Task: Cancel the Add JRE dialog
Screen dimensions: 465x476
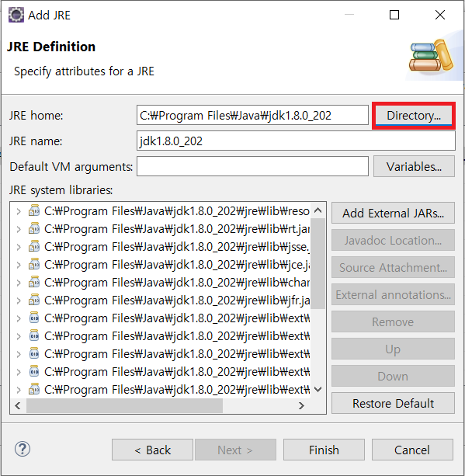Action: click(412, 450)
